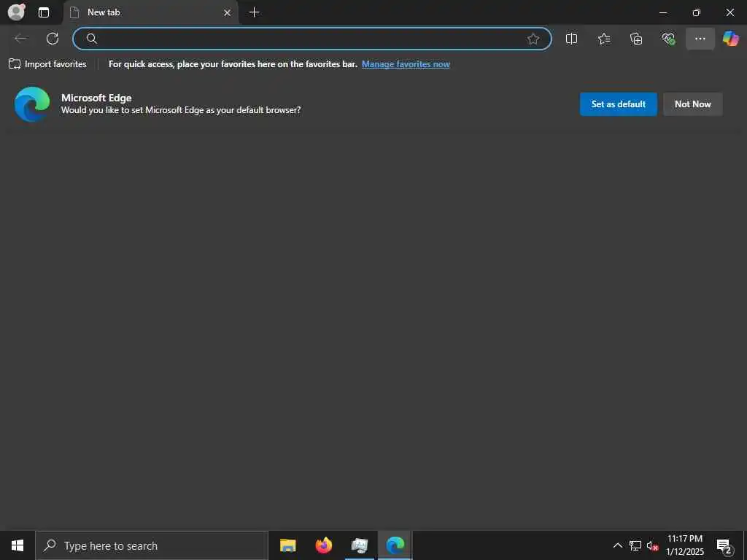
Task: Open a new tab with plus button
Action: click(255, 12)
